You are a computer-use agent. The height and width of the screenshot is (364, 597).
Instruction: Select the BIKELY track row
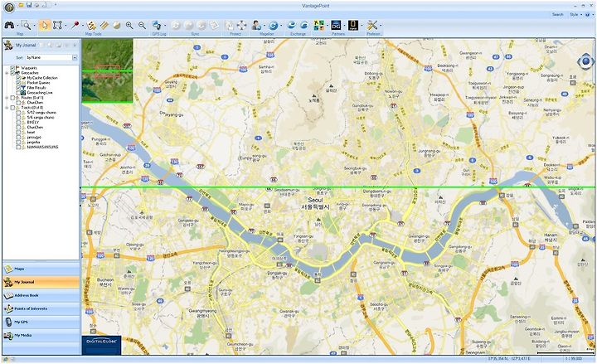coord(33,122)
